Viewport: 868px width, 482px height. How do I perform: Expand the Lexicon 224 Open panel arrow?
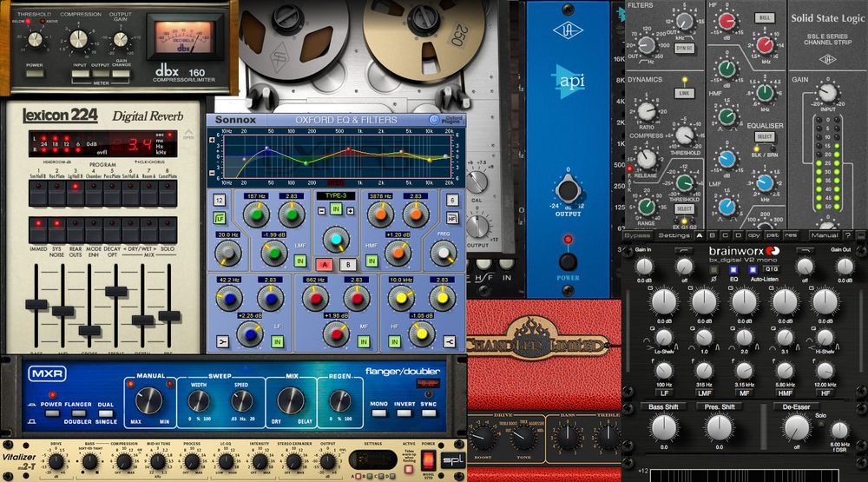tap(188, 134)
